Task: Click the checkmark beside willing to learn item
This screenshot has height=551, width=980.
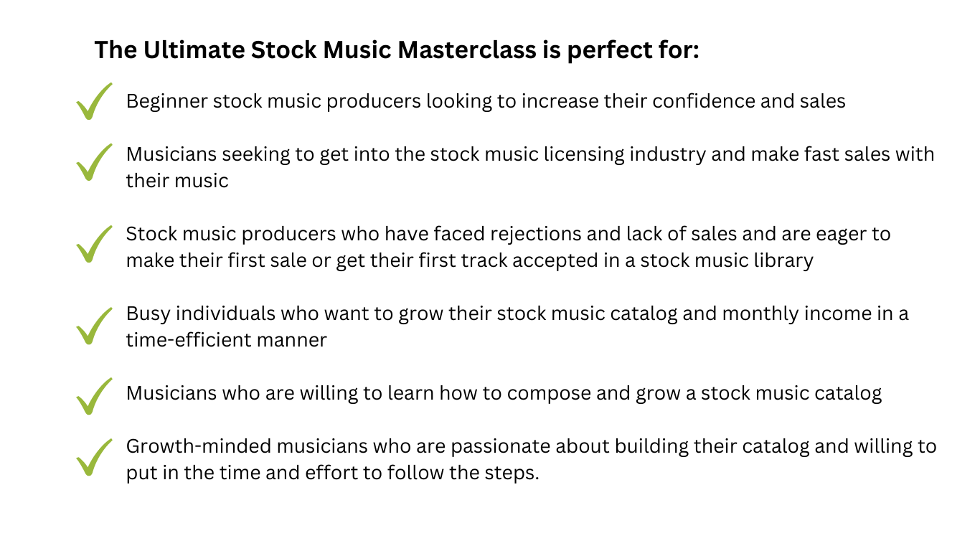Action: click(94, 396)
